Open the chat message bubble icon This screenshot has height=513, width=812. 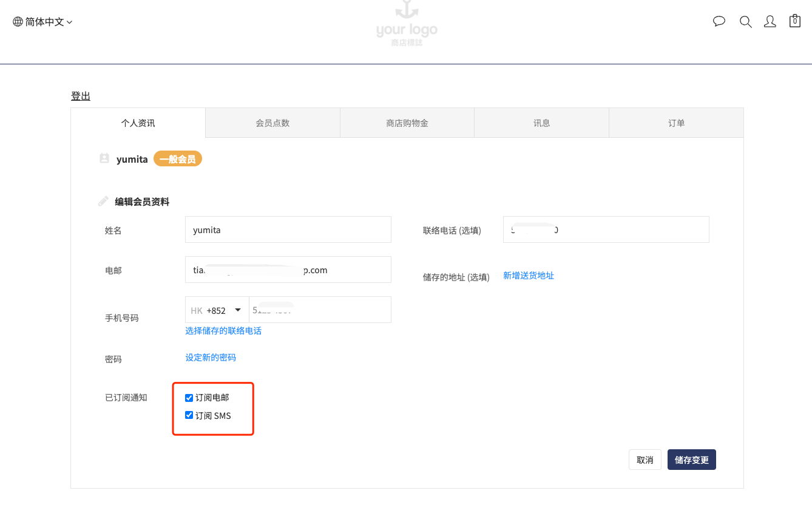click(x=719, y=22)
